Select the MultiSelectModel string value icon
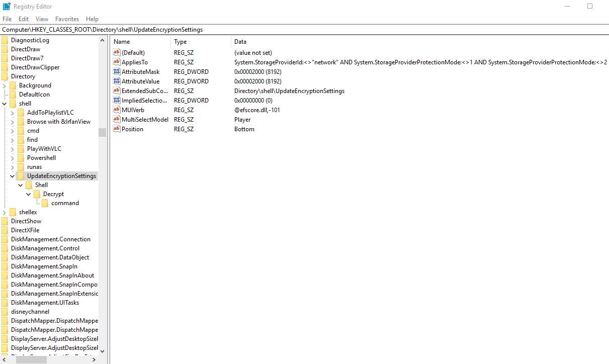This screenshot has height=364, width=609. click(117, 119)
